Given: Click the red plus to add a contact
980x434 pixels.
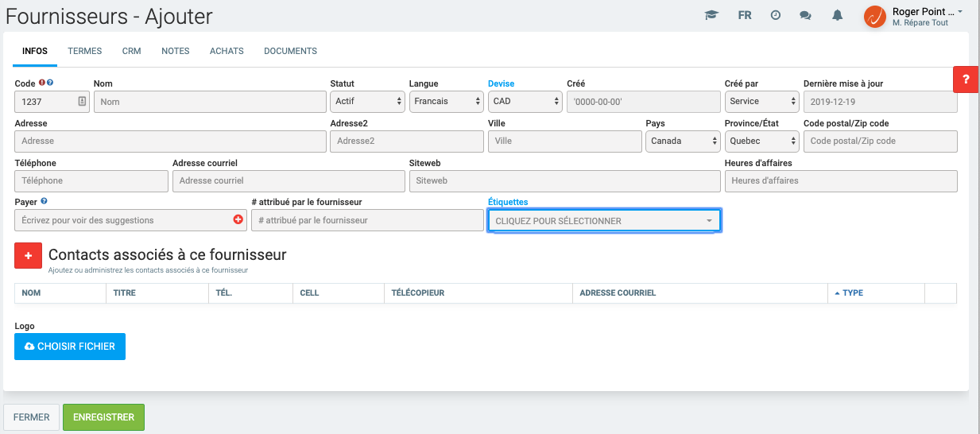Looking at the screenshot, I should click(x=29, y=256).
